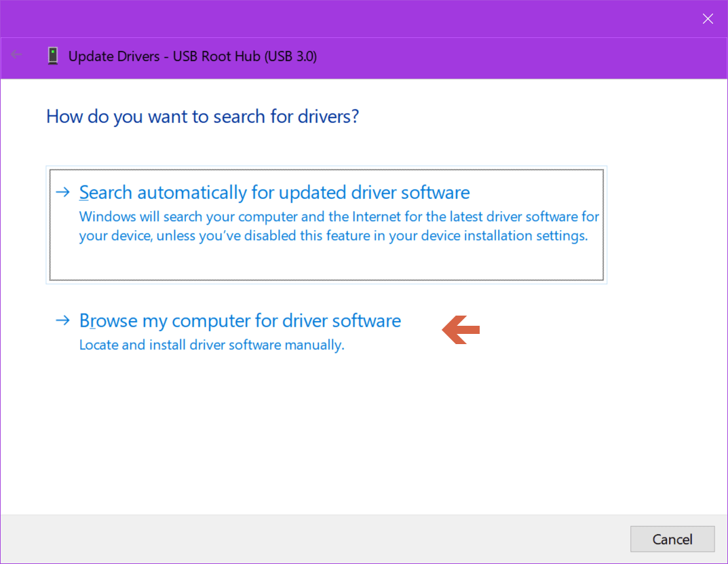Click the USB device icon in the title bar
The width and height of the screenshot is (728, 564).
[52, 56]
